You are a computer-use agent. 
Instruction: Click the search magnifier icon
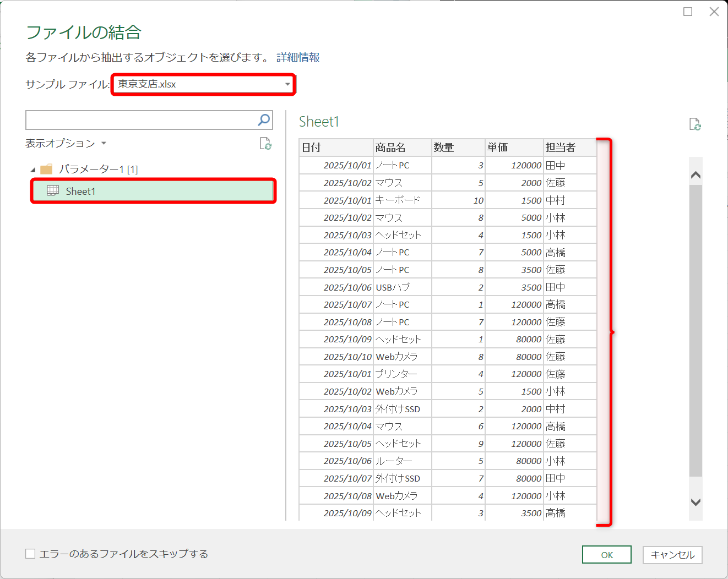point(264,119)
